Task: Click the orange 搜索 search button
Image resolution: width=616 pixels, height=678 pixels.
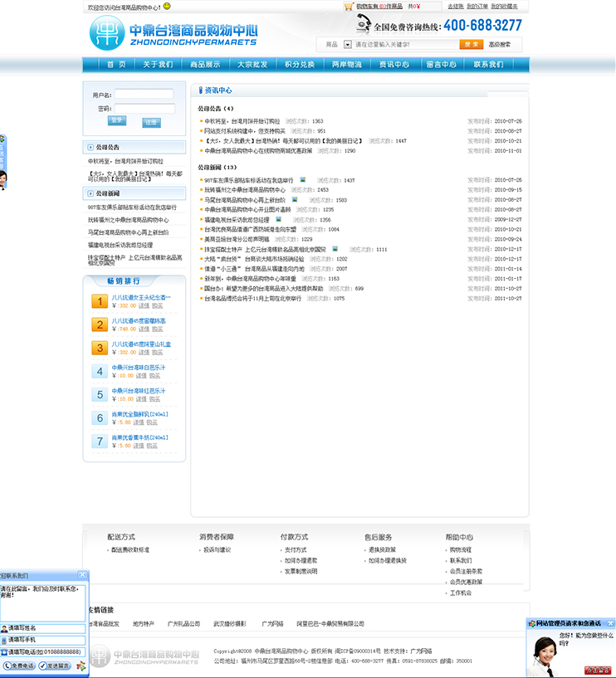Action: click(x=471, y=44)
